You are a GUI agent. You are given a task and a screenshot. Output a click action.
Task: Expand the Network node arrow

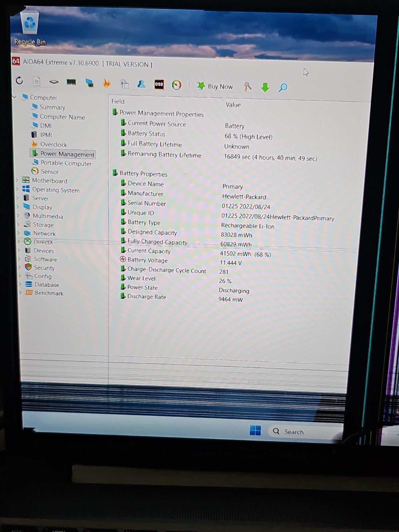[x=19, y=233]
